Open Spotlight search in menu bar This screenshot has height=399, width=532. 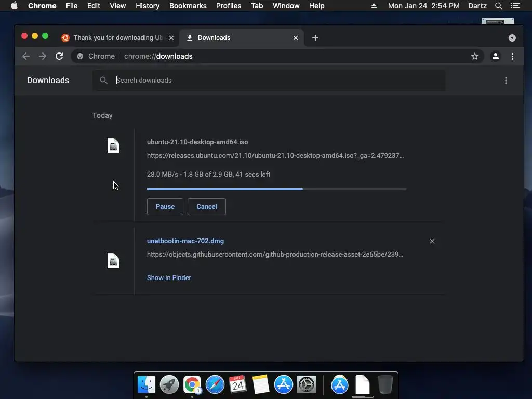click(498, 6)
